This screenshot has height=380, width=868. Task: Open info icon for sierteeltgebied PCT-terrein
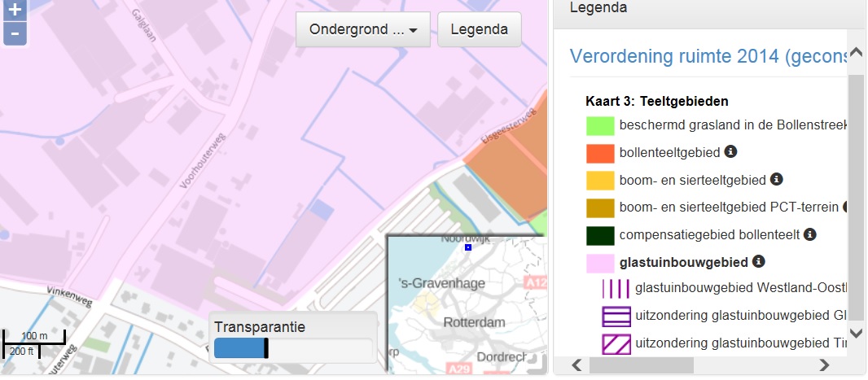tap(845, 207)
